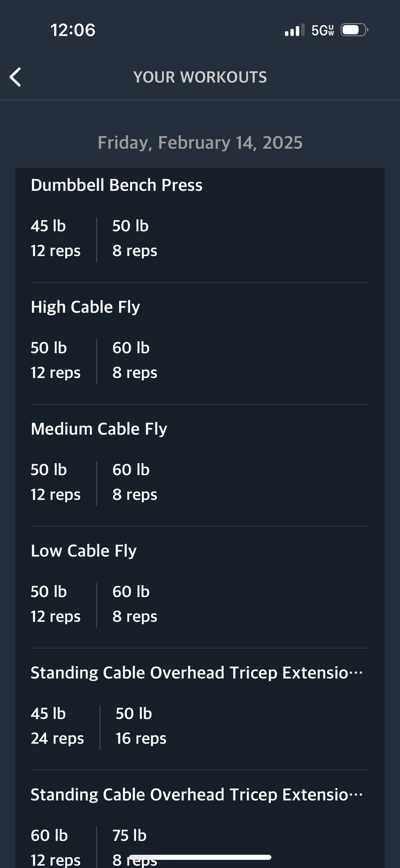400x868 pixels.
Task: Tap the 12:06 clock in status bar
Action: click(x=73, y=30)
